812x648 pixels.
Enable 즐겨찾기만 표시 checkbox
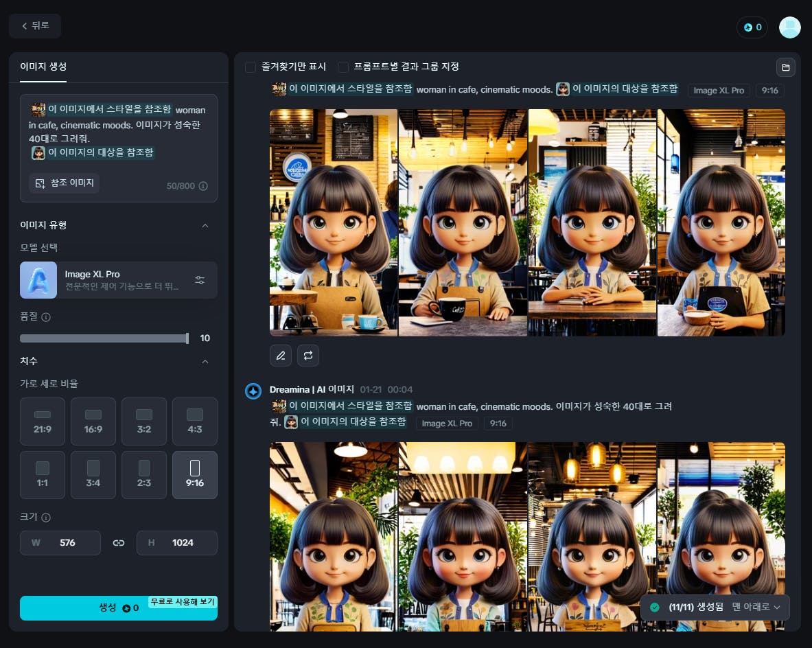click(x=251, y=67)
